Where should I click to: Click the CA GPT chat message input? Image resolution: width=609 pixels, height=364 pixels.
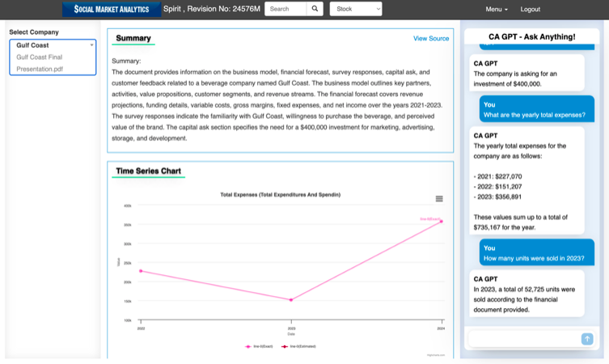tap(523, 339)
